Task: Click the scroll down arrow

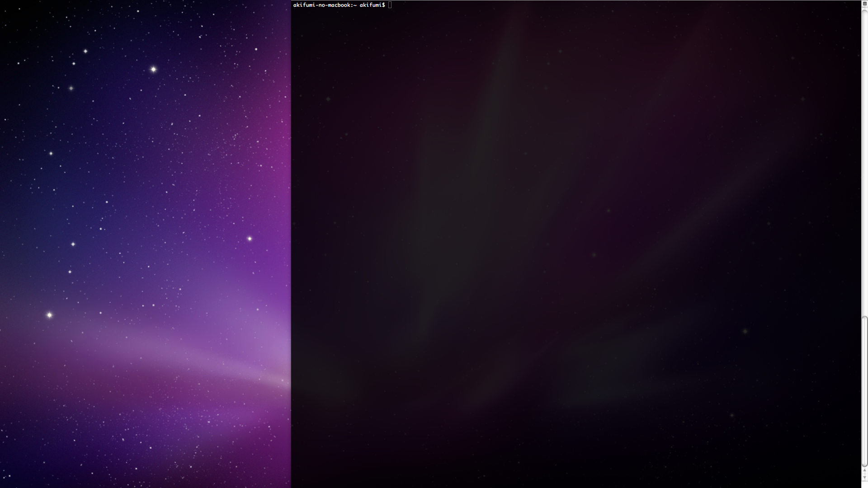Action: pos(864,478)
